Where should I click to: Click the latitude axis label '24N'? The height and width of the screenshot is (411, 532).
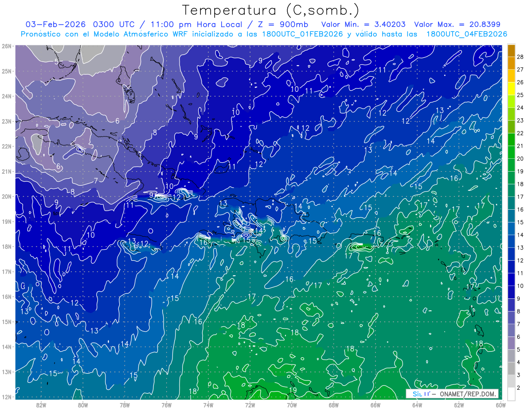[6, 96]
